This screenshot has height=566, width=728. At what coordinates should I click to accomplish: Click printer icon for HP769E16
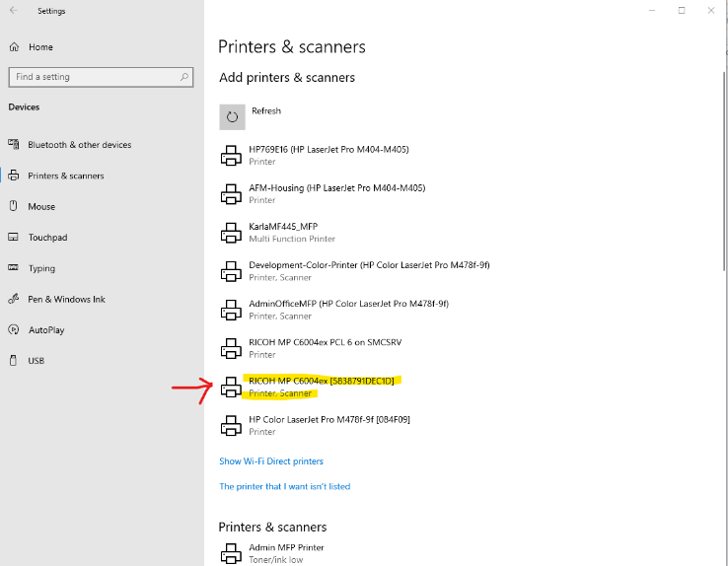231,156
